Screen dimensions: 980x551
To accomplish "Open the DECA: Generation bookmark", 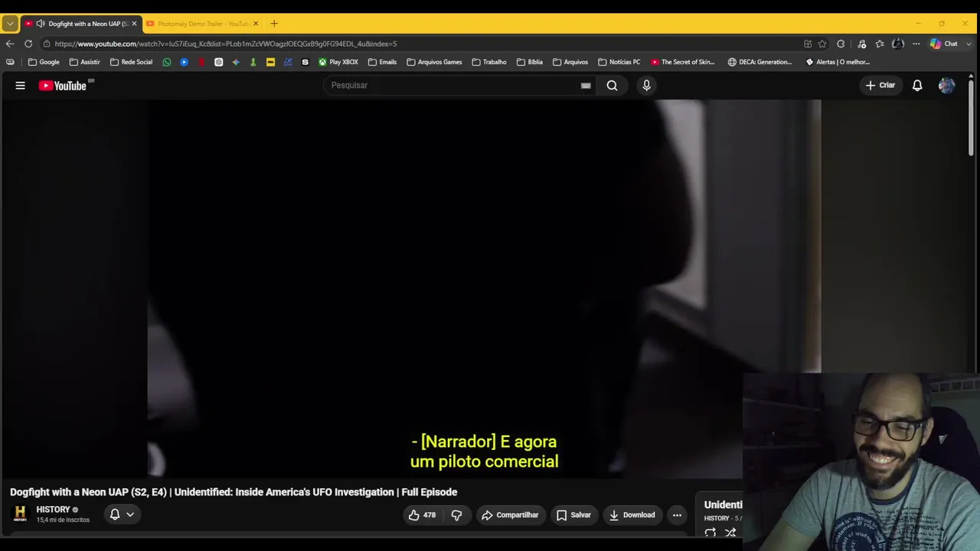I will point(759,62).
